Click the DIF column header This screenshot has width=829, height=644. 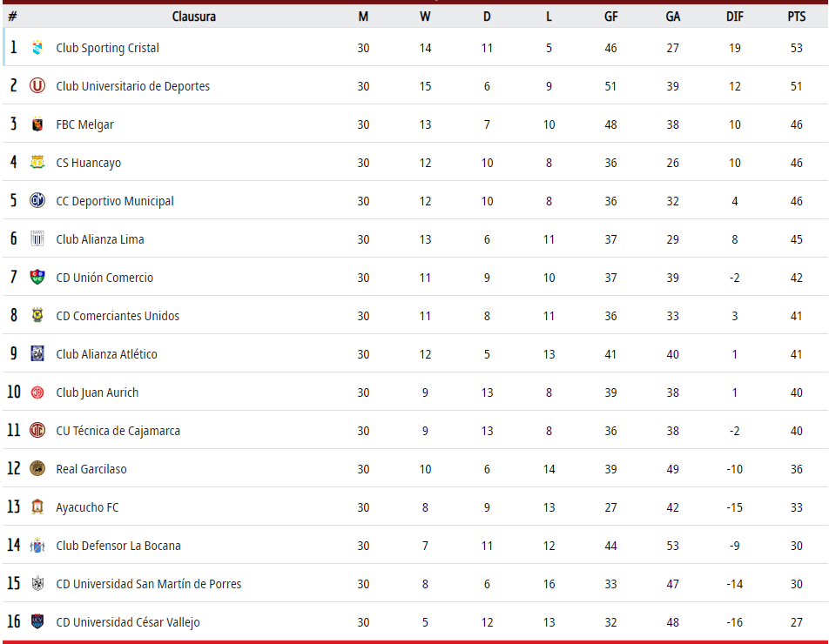point(734,17)
